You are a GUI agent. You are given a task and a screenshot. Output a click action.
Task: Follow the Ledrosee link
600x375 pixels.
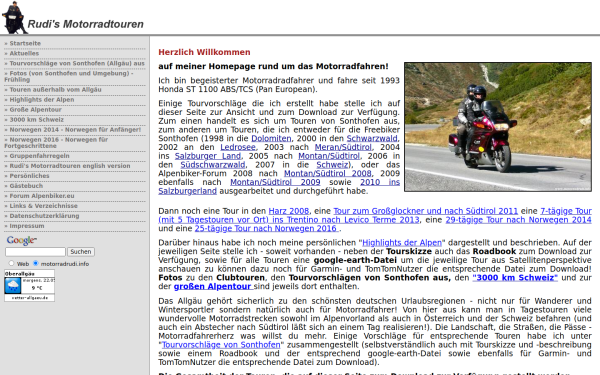pyautogui.click(x=238, y=147)
